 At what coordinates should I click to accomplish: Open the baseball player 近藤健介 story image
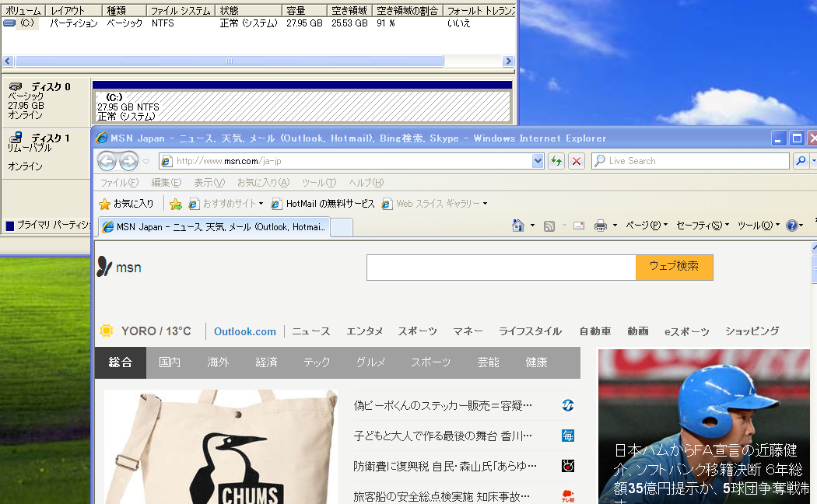pos(704,426)
